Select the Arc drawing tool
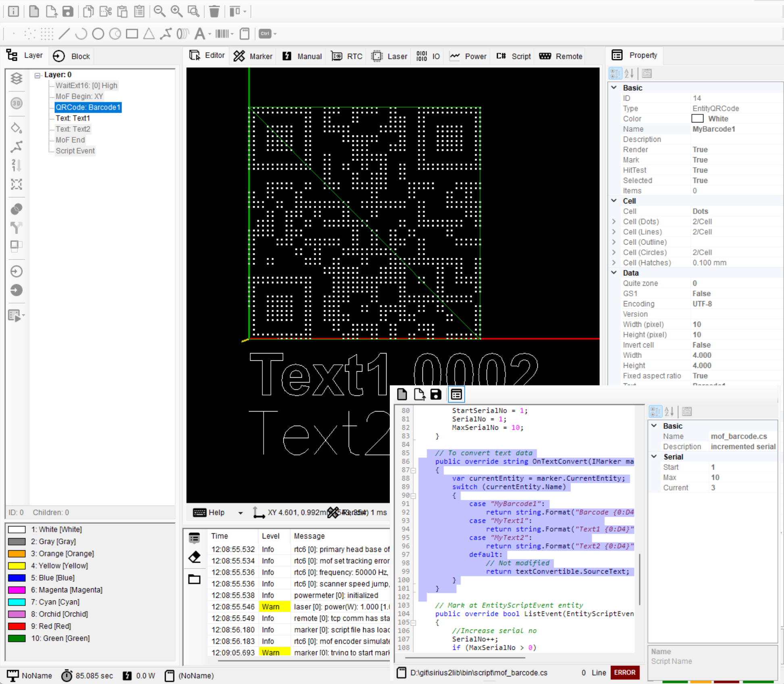 [81, 34]
